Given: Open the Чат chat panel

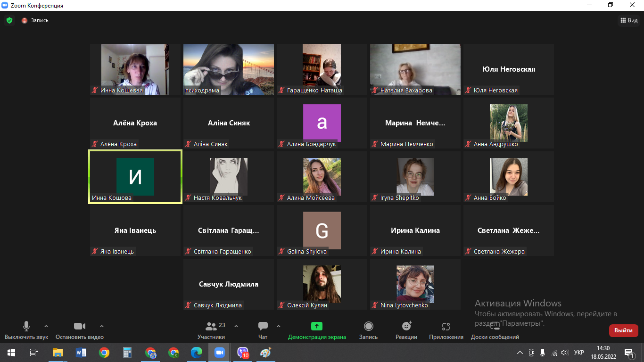Looking at the screenshot, I should [263, 329].
